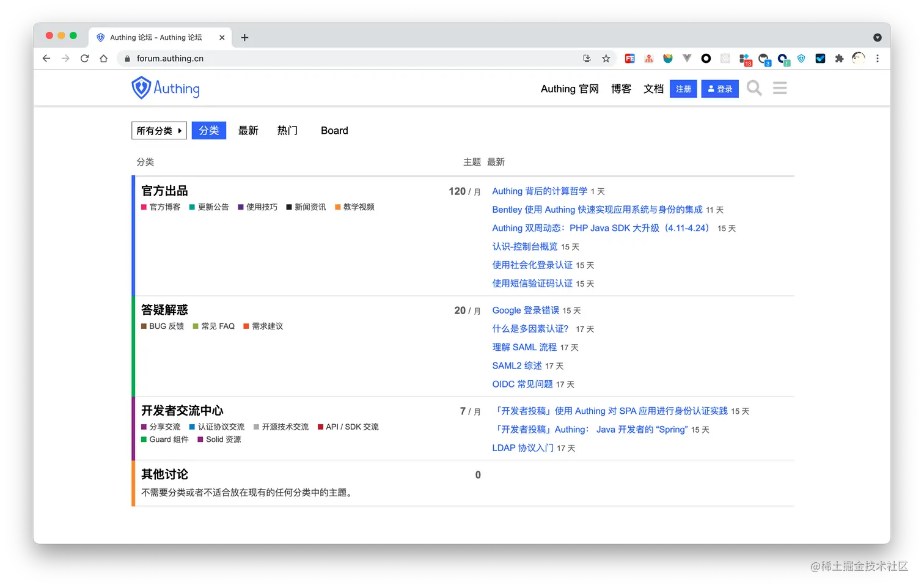Open 认证协议交流 subcategory
924x588 pixels.
(x=217, y=427)
